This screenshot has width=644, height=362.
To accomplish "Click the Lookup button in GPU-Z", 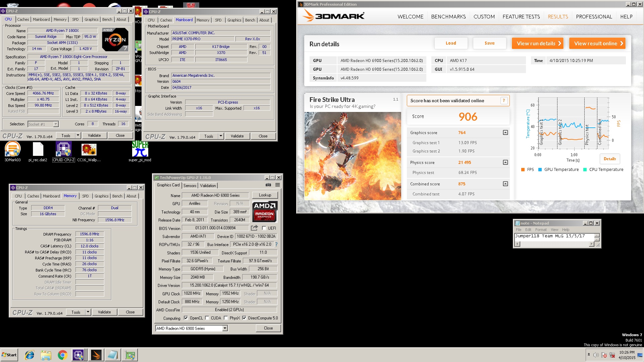I will pos(265,195).
